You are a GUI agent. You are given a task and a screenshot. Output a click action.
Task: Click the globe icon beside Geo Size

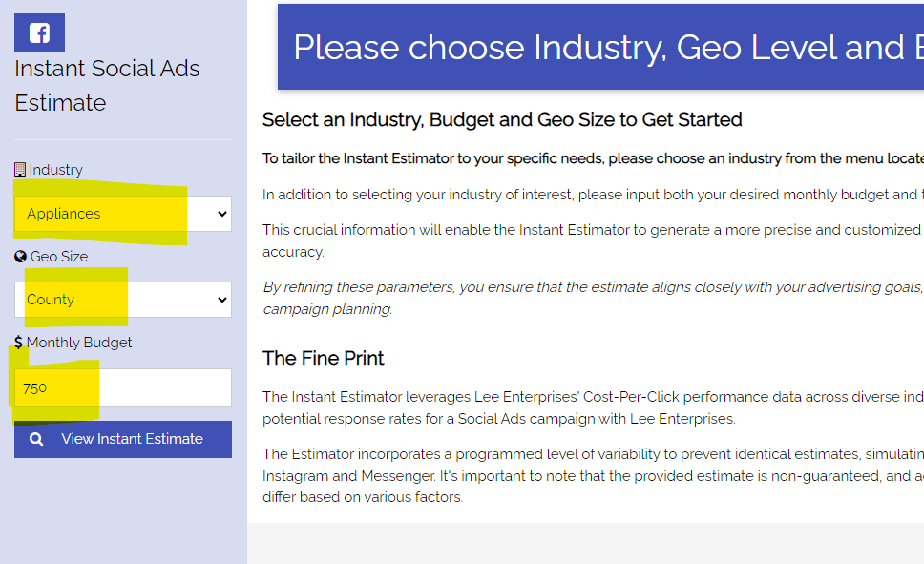coord(20,256)
